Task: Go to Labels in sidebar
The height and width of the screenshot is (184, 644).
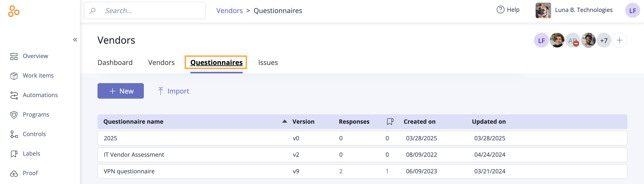Action: [x=31, y=153]
